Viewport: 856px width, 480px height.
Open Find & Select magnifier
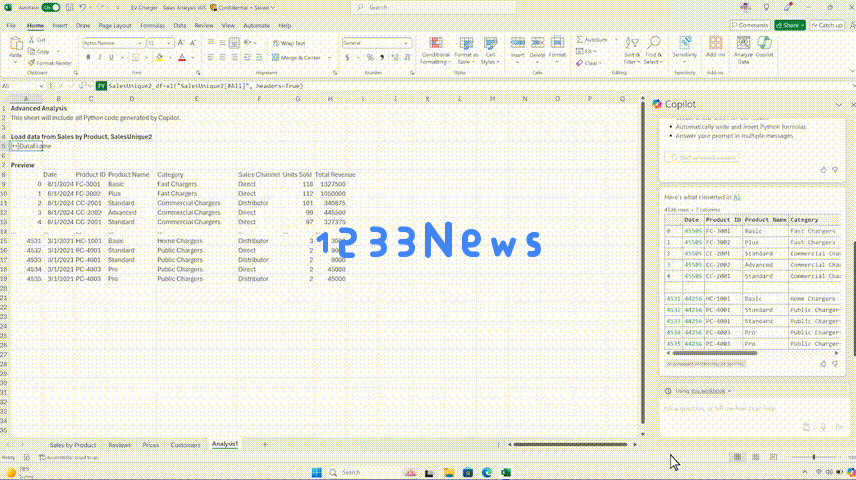pyautogui.click(x=653, y=50)
